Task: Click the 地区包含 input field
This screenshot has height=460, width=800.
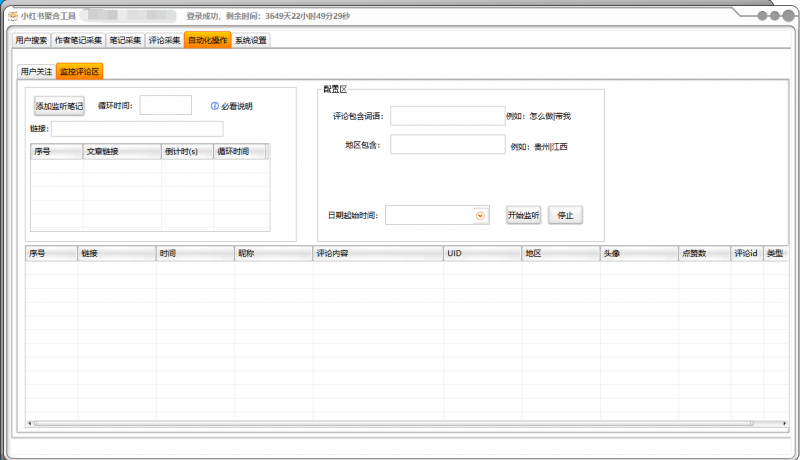Action: coord(448,144)
